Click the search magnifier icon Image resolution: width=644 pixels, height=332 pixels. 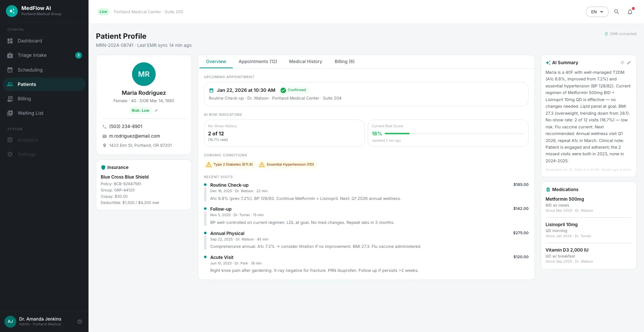click(616, 12)
